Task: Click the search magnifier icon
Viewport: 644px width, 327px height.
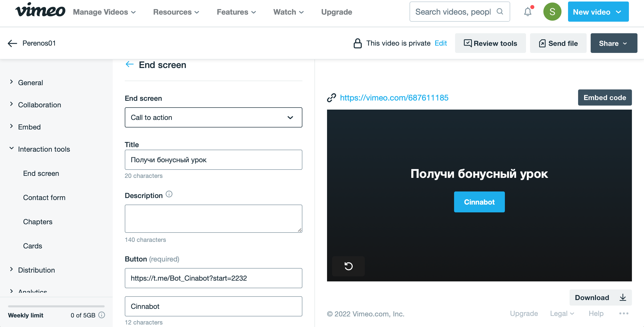Action: tap(500, 12)
